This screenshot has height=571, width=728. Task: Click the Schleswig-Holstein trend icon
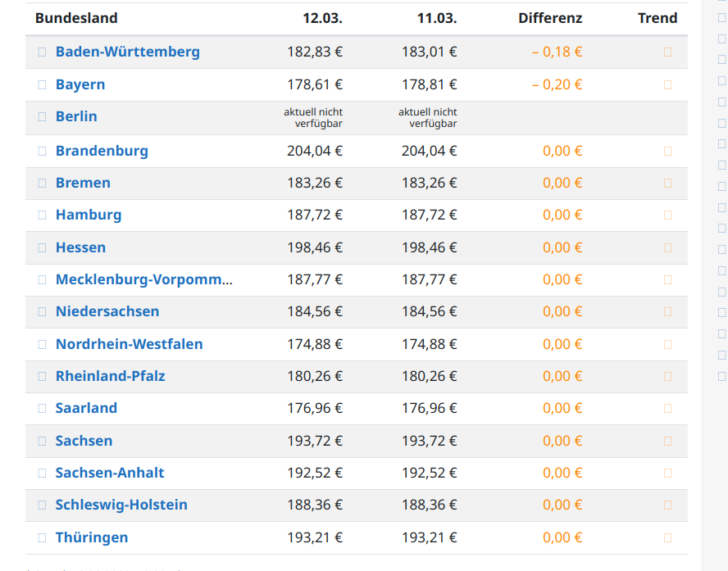pos(667,505)
